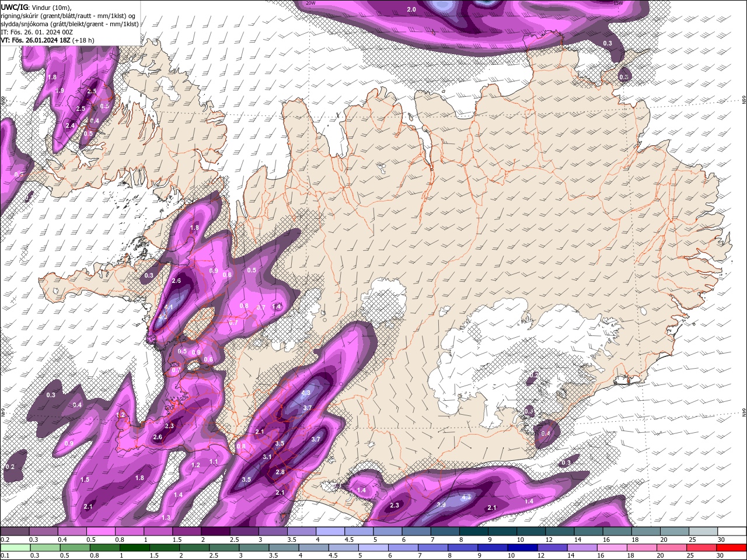This screenshot has width=747, height=560.
Task: Pick the light purple 14 lower legend swatch
Action: coord(582,548)
